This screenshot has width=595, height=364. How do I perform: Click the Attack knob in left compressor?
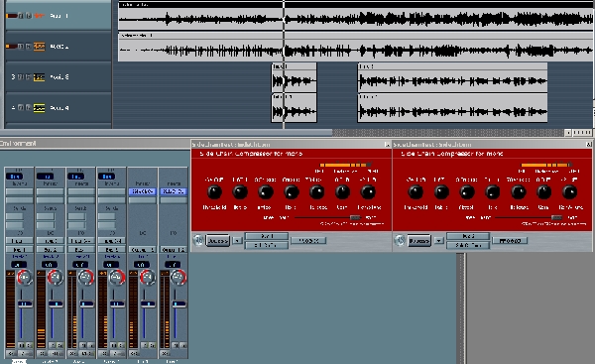point(265,192)
